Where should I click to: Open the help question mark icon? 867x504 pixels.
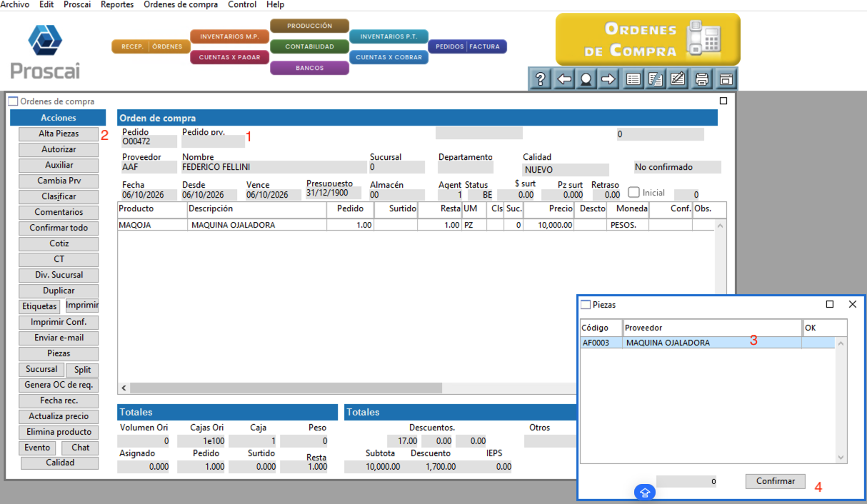pyautogui.click(x=541, y=79)
